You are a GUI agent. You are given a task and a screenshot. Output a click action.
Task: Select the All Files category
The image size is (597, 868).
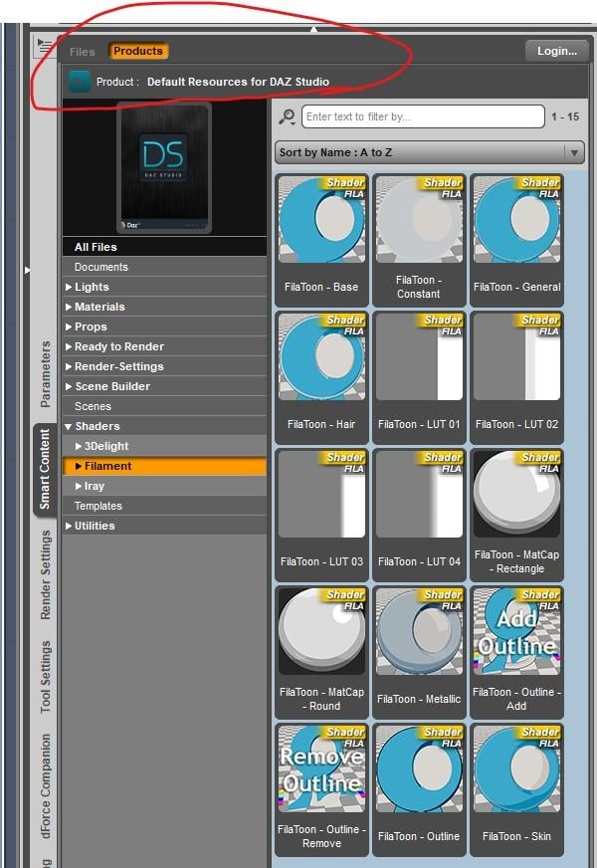(x=165, y=247)
